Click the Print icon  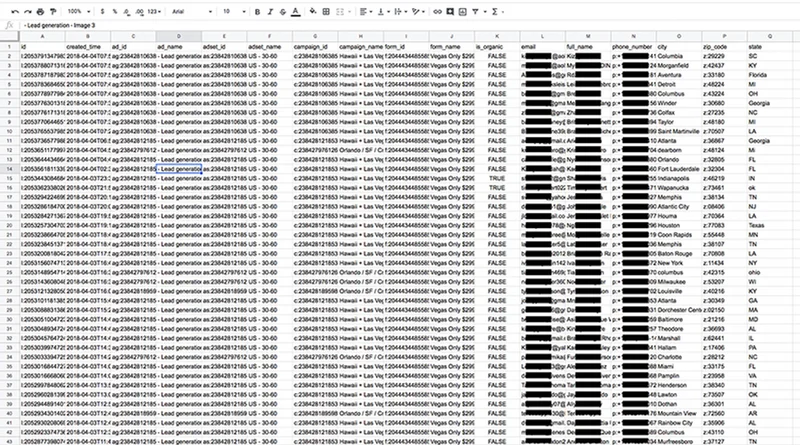coord(40,12)
